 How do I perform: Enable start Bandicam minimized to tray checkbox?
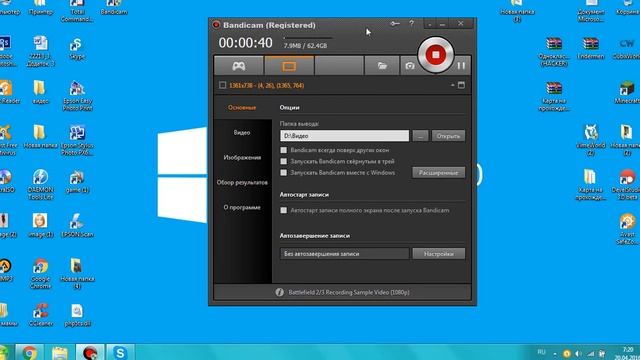coord(284,161)
